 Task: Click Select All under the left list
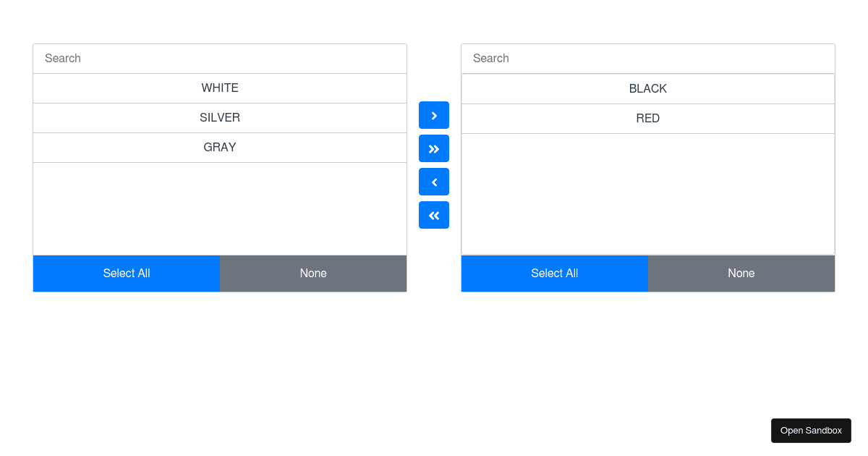tap(127, 273)
